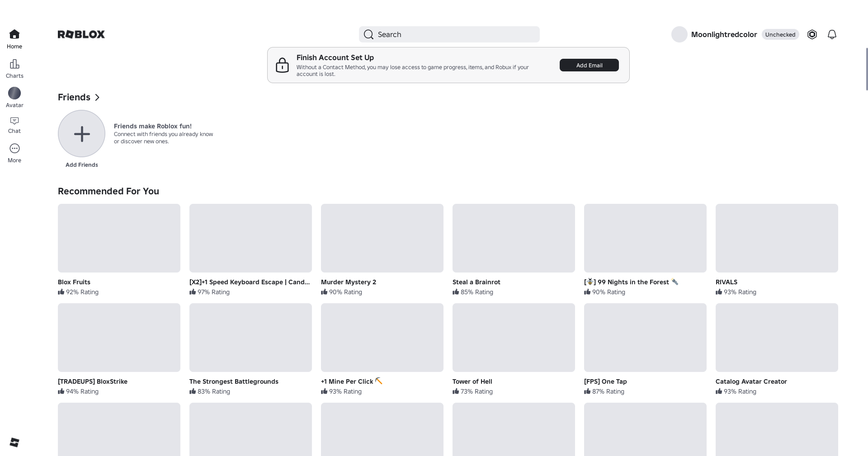
Task: Click the thumbs-up icon under RIVALS
Action: coord(719,292)
